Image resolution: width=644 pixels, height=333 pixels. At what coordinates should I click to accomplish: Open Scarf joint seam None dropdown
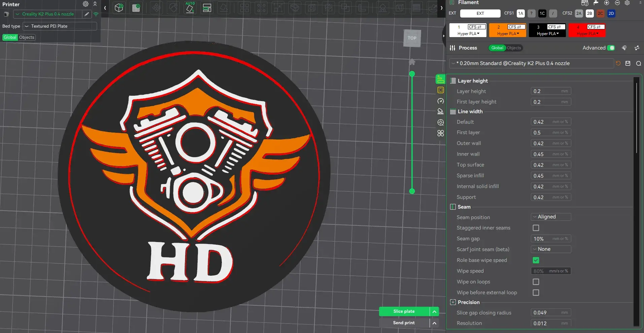551,249
